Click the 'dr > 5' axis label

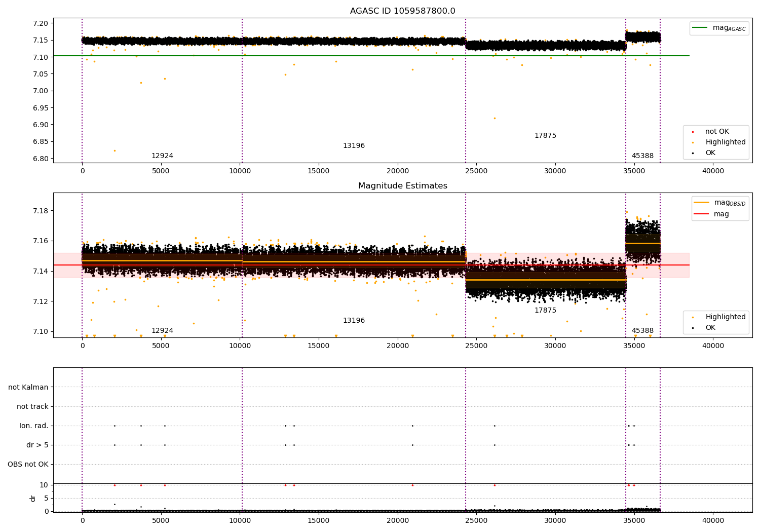point(37,445)
